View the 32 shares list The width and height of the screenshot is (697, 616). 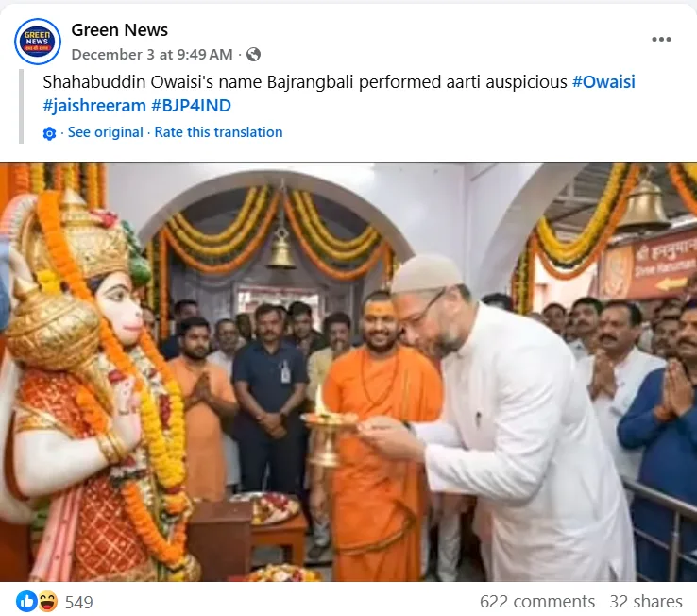(x=645, y=601)
